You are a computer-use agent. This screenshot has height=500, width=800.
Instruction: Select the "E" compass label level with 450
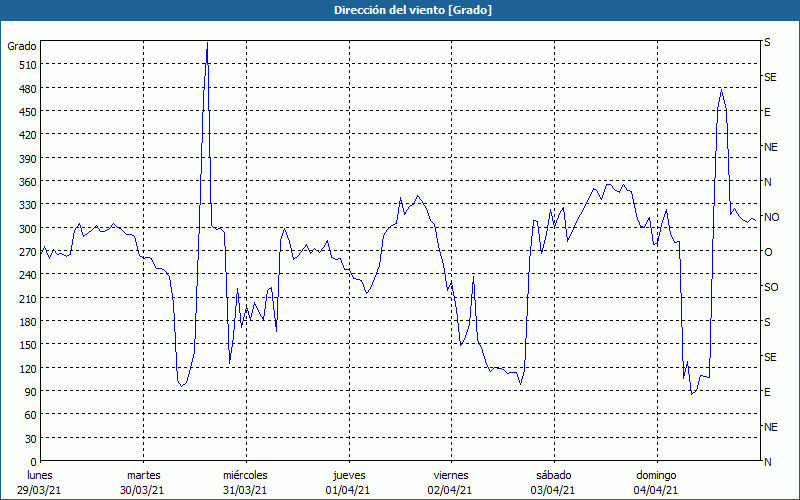767,112
